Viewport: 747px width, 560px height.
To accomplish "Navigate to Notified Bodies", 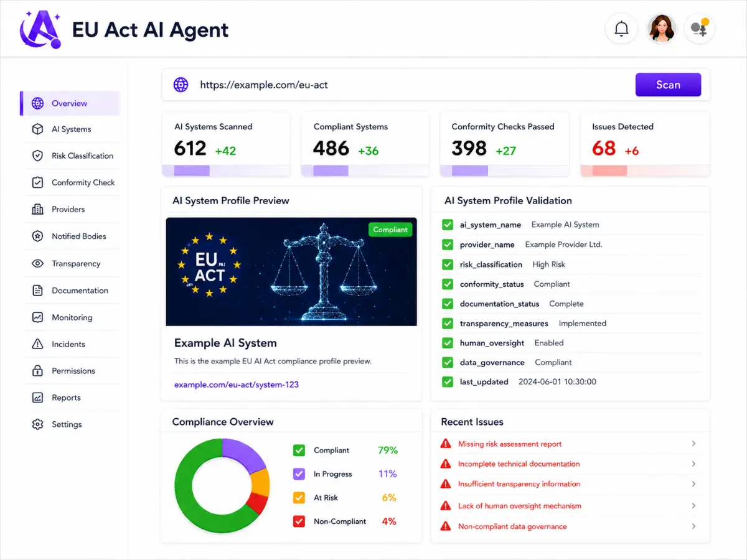I will 72,236.
